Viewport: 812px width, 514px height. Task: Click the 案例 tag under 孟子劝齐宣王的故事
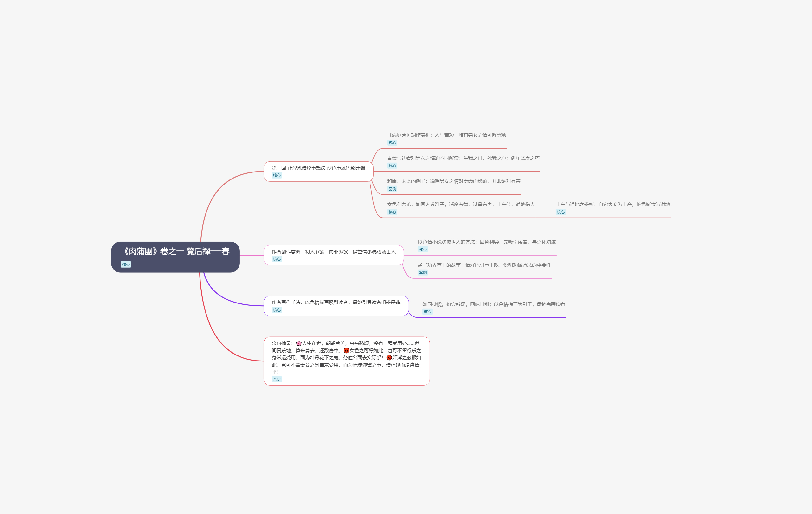click(422, 272)
